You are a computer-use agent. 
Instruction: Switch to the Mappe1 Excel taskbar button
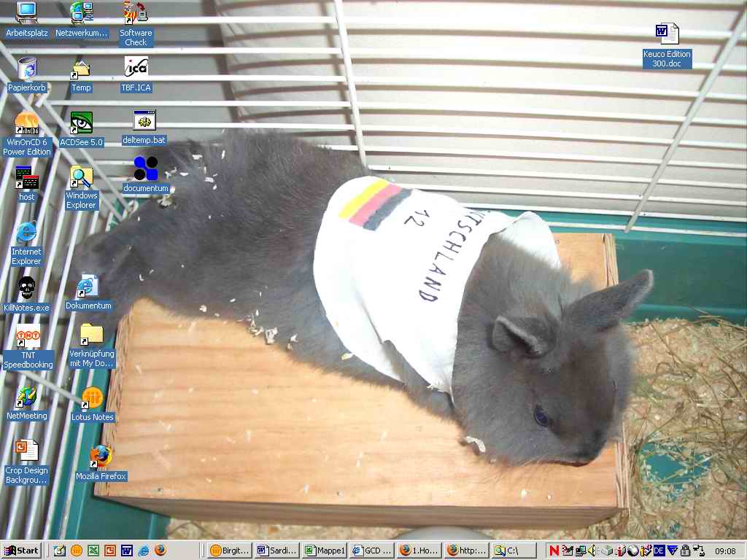point(324,551)
